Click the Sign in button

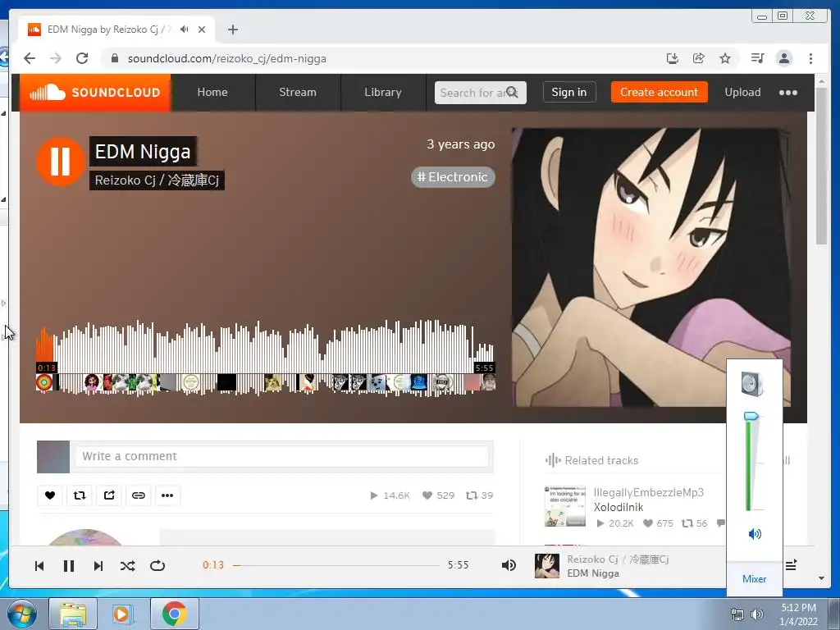click(x=569, y=92)
